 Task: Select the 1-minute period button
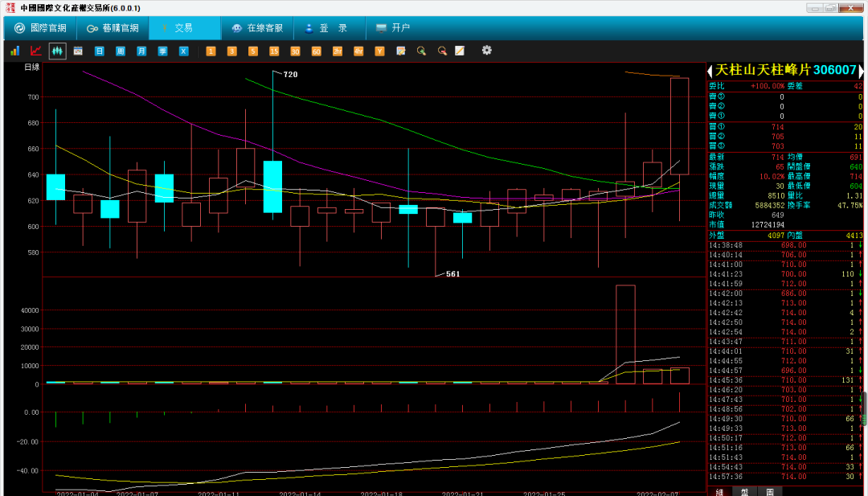(211, 51)
